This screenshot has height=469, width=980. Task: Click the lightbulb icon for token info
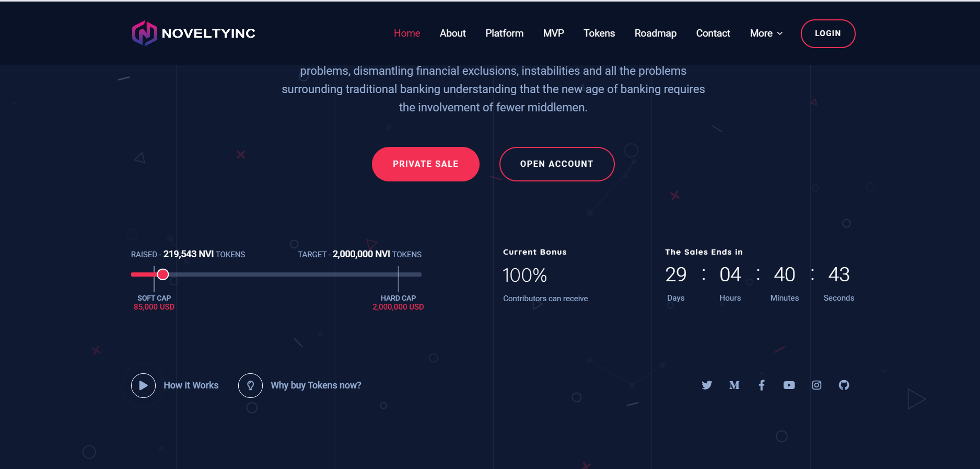pyautogui.click(x=250, y=386)
